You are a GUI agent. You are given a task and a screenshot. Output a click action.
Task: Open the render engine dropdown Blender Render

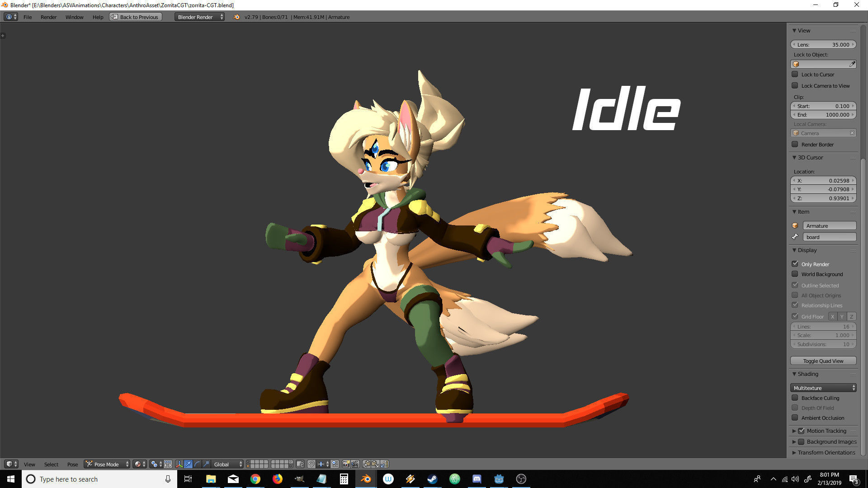[199, 17]
